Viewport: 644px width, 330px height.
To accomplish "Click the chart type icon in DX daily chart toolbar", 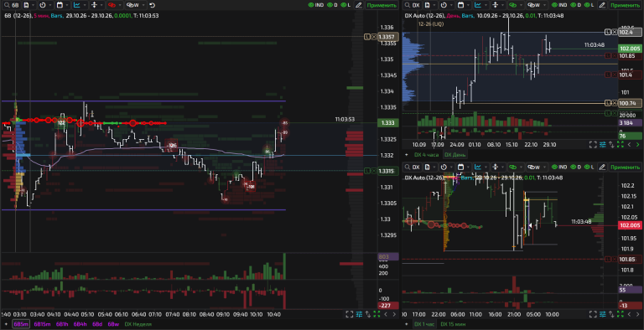I will coord(478,5).
